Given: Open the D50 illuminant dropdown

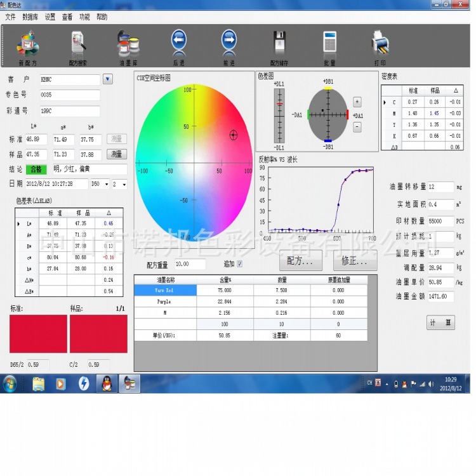Looking at the screenshot, I should 106,184.
